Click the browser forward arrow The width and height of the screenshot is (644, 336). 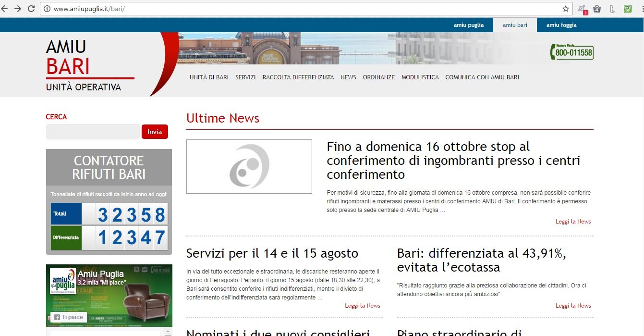click(x=18, y=9)
